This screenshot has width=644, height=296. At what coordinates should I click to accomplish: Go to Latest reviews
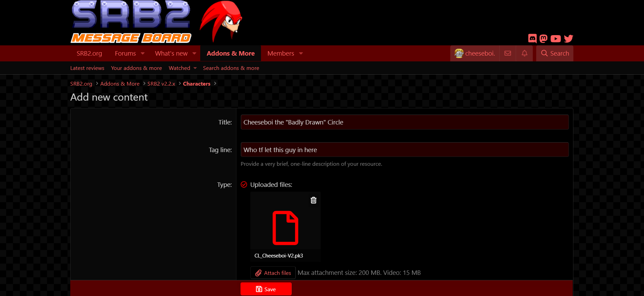coord(87,68)
